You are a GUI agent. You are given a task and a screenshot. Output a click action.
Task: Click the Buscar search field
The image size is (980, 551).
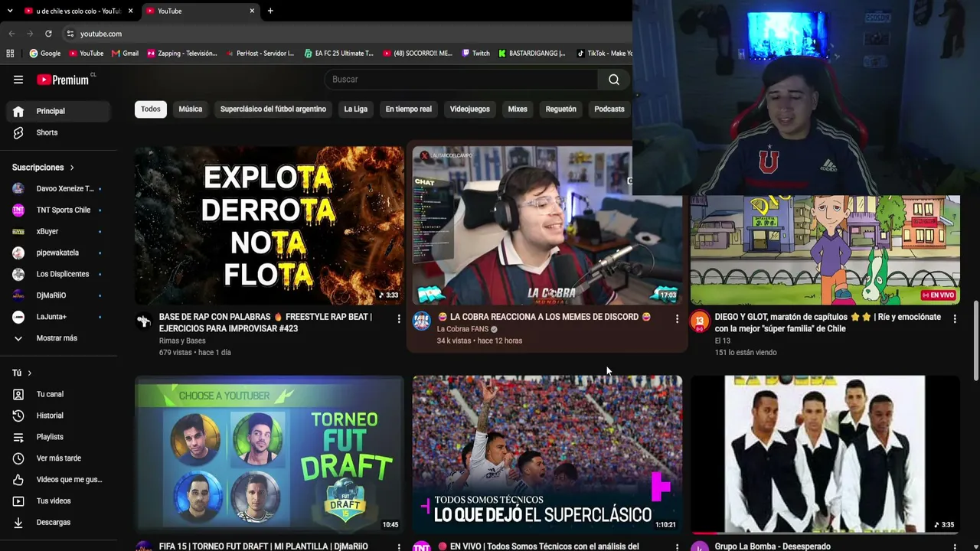(461, 80)
